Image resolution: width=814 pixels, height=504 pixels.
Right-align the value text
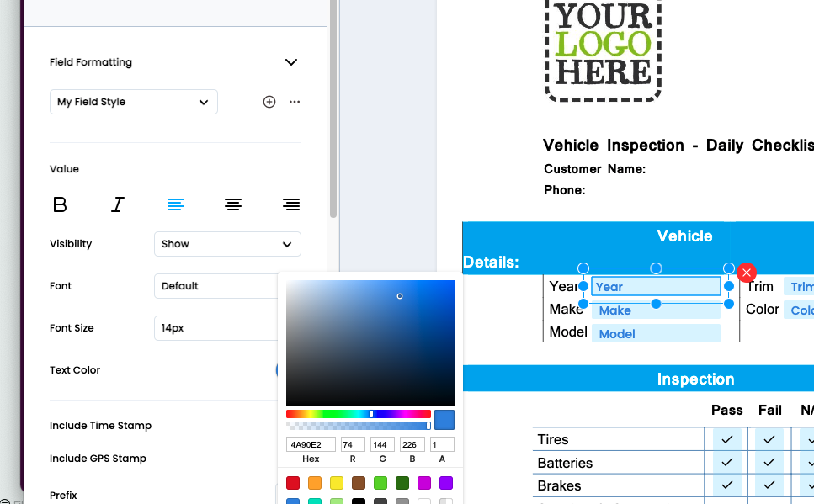click(x=291, y=204)
